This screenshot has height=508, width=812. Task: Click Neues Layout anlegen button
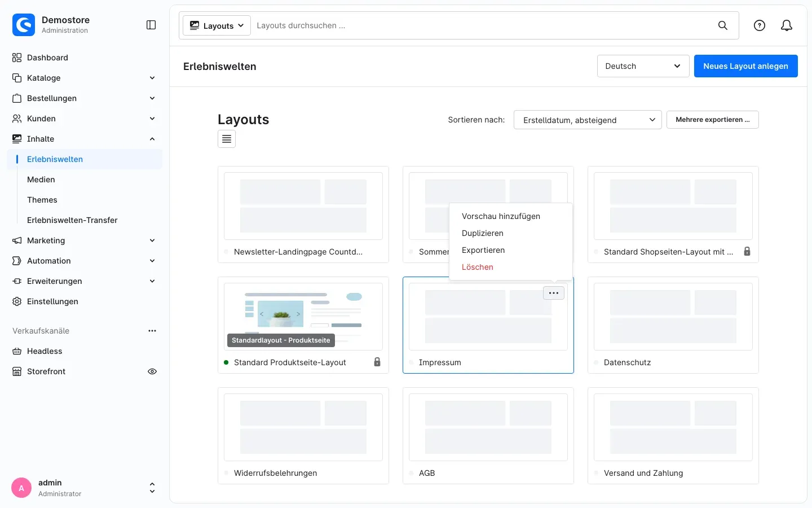(x=745, y=66)
